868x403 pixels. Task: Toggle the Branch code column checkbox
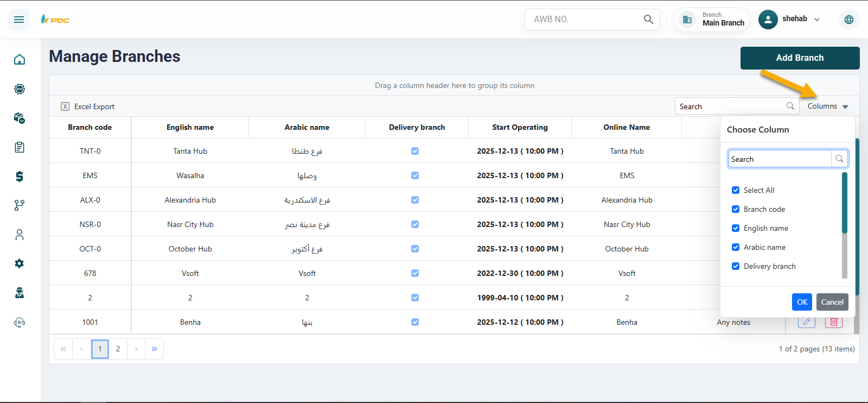(x=736, y=209)
